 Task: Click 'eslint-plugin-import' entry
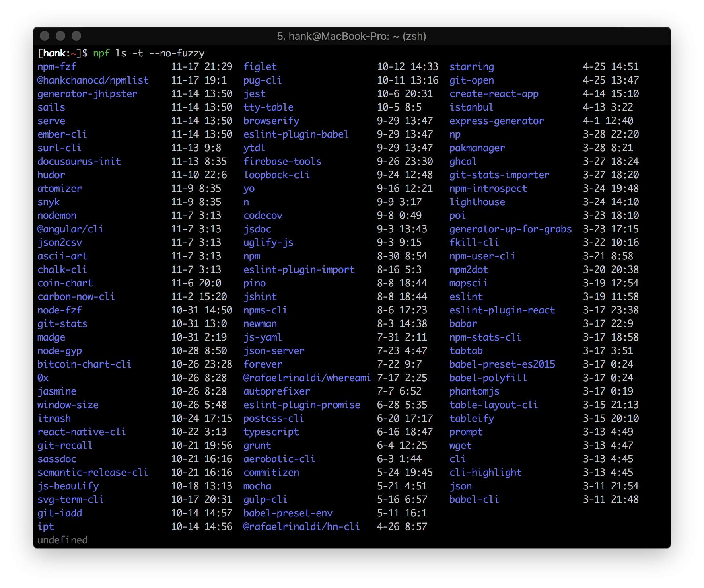coord(299,270)
